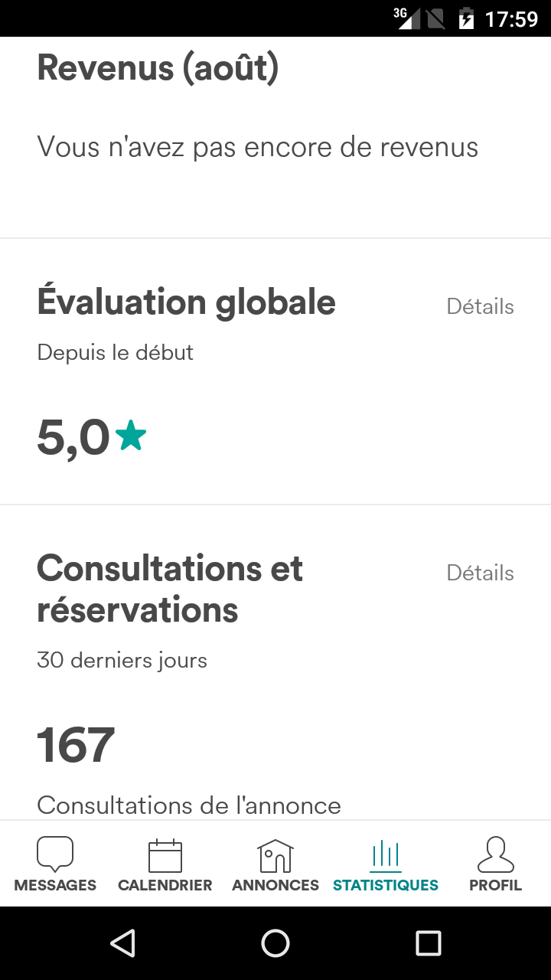Image resolution: width=551 pixels, height=980 pixels.
Task: Tap the Messages speech bubble icon
Action: coord(55,854)
